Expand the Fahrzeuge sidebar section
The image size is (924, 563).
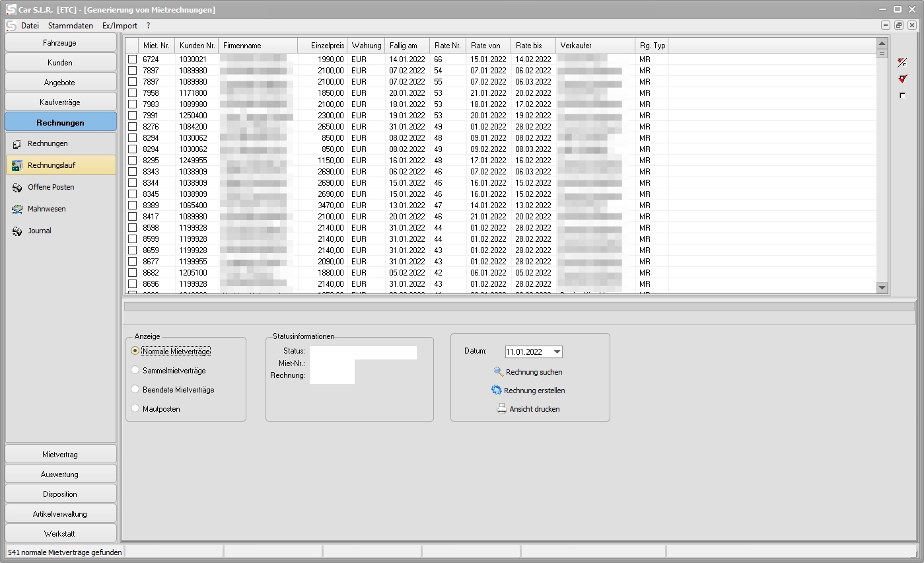(x=61, y=43)
